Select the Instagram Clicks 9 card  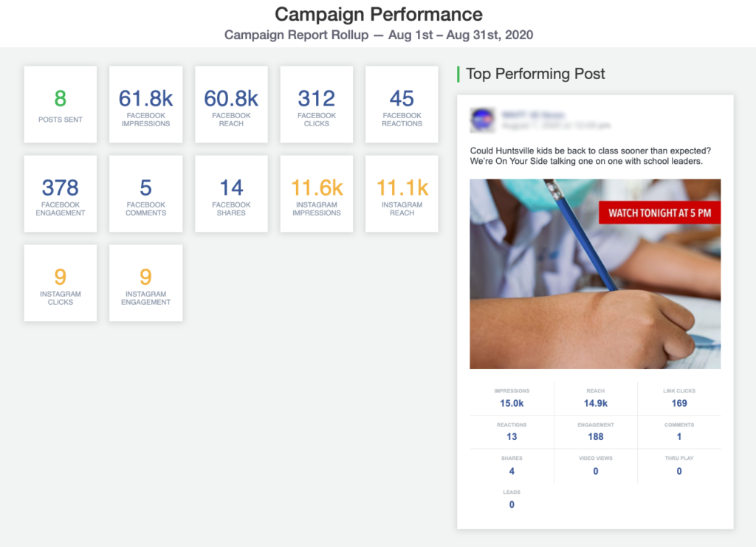click(x=61, y=283)
